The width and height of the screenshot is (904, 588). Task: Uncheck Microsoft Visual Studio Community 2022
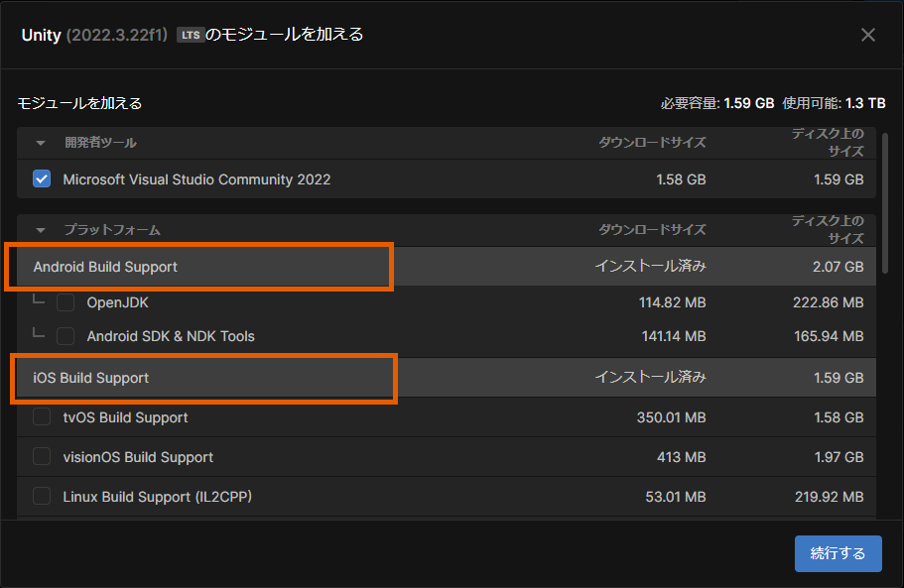click(x=42, y=179)
